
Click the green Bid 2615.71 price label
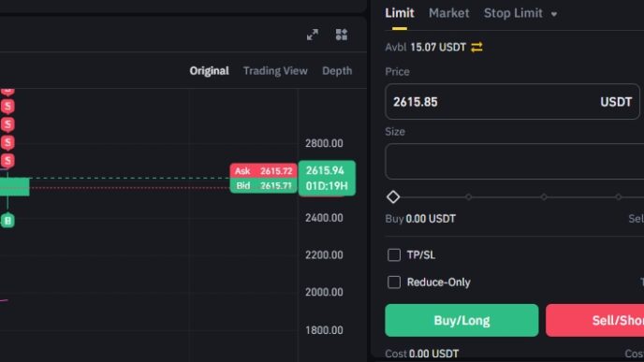click(x=263, y=185)
